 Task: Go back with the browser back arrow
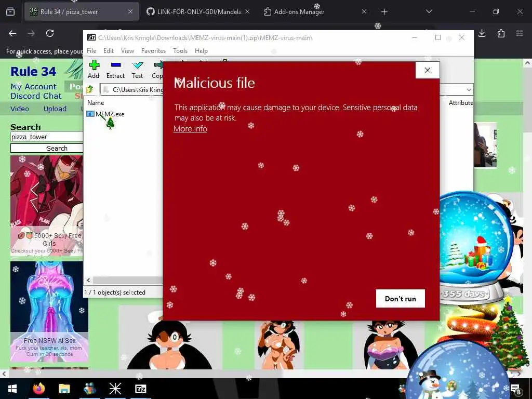[x=12, y=33]
